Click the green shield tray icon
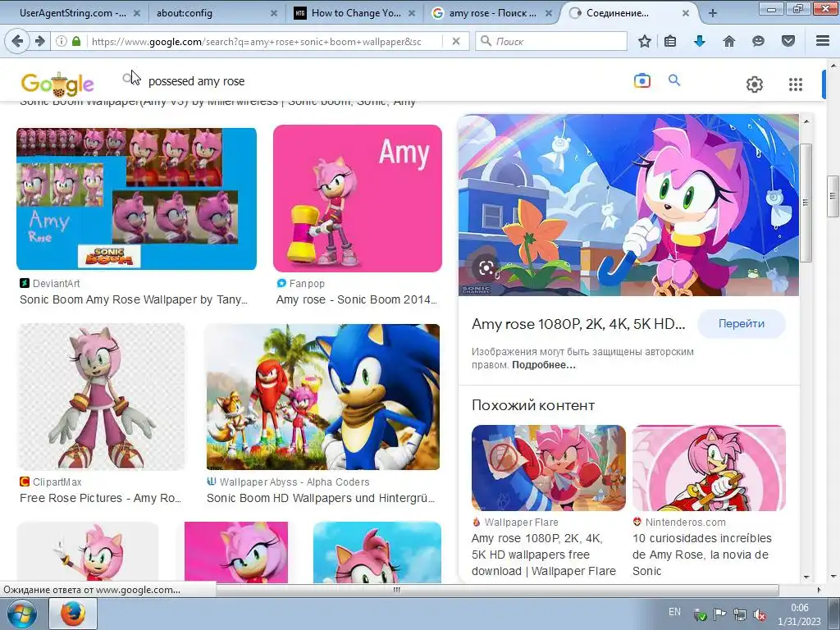 tap(700, 615)
